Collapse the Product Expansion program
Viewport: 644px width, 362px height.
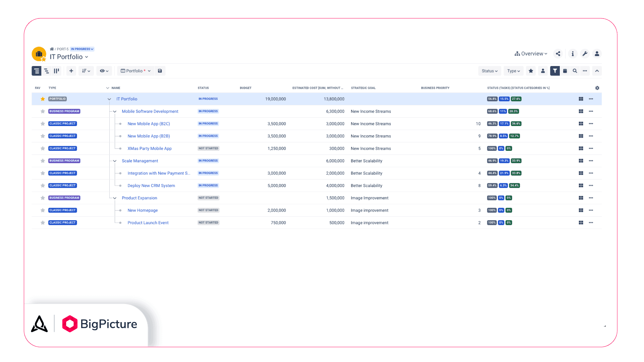(115, 198)
